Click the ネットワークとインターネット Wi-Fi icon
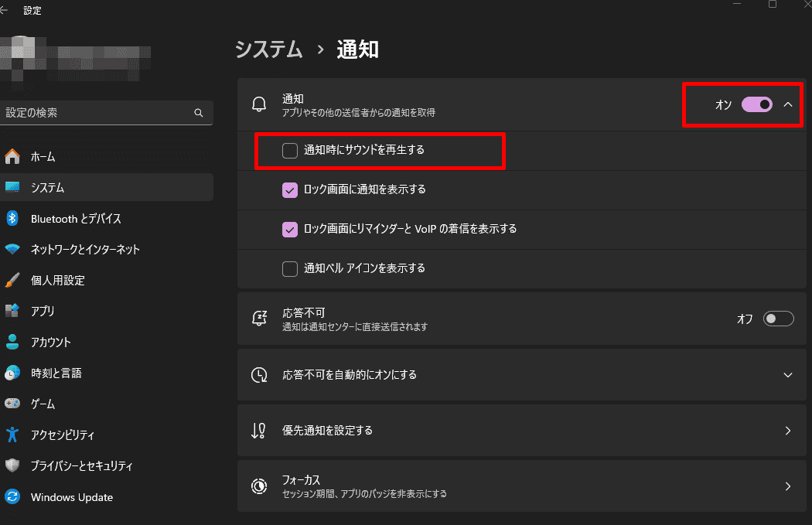 pos(12,250)
